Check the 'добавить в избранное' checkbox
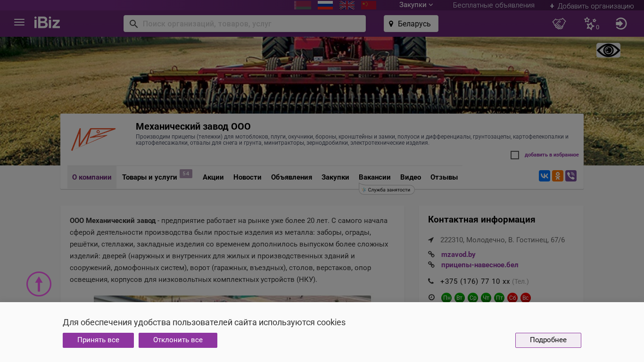The width and height of the screenshot is (644, 362). [x=515, y=155]
